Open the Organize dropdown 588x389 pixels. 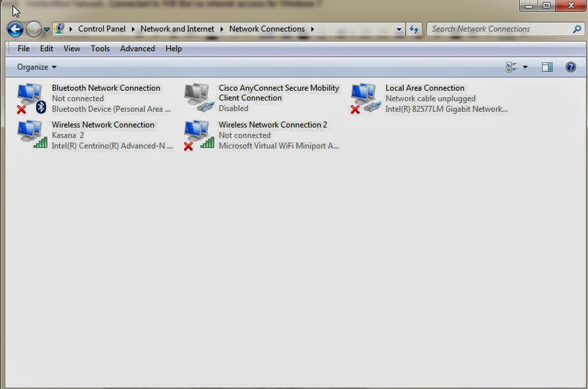(37, 67)
